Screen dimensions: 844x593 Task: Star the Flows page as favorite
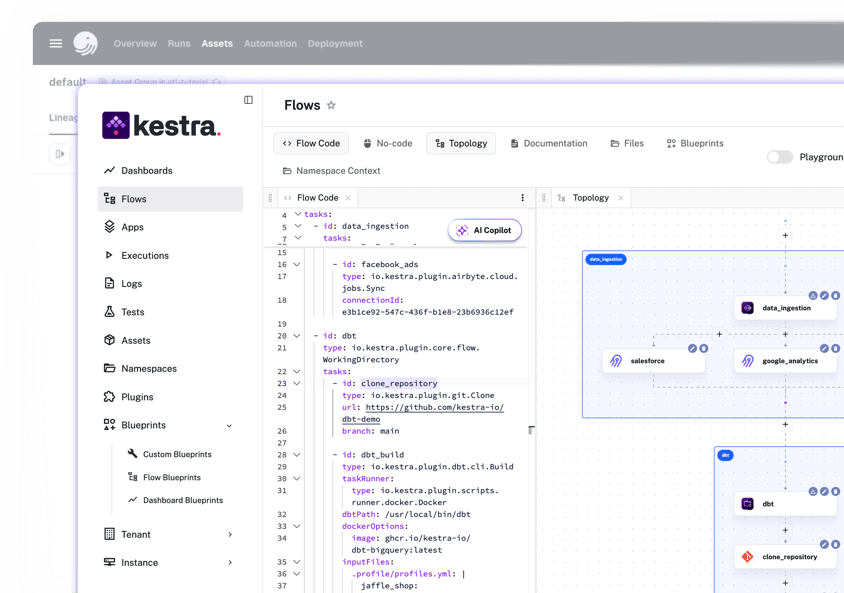pos(331,105)
